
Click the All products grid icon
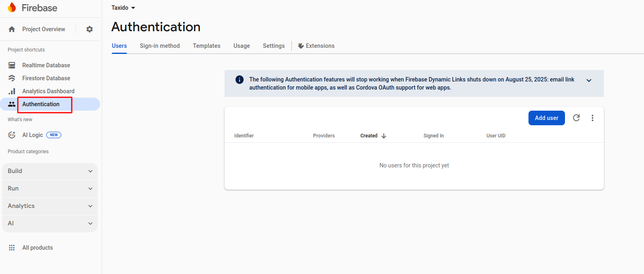[x=12, y=248]
